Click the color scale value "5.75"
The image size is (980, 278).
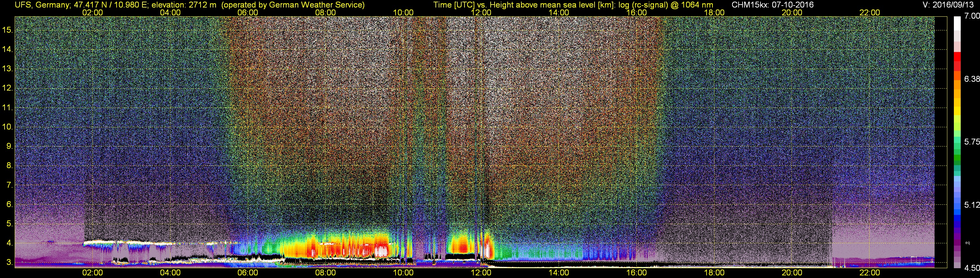(x=972, y=142)
